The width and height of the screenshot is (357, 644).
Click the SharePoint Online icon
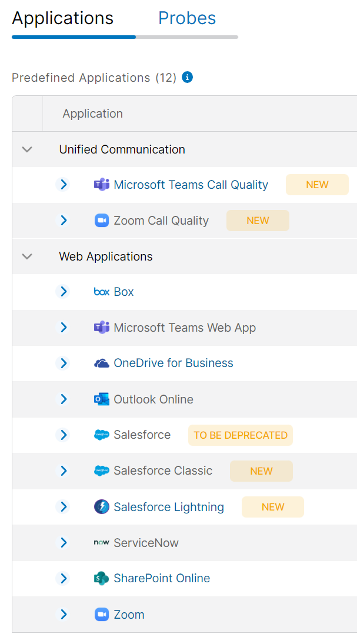(102, 579)
